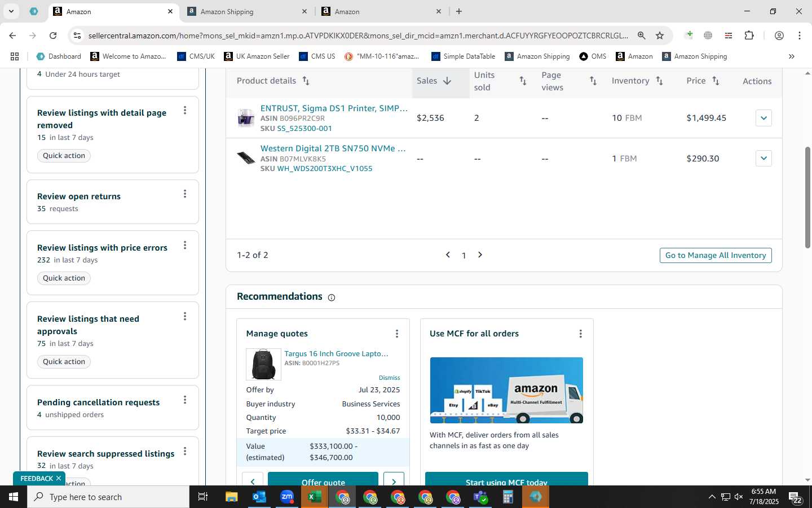
Task: Open the Manage quotes card options menu
Action: coord(397,334)
